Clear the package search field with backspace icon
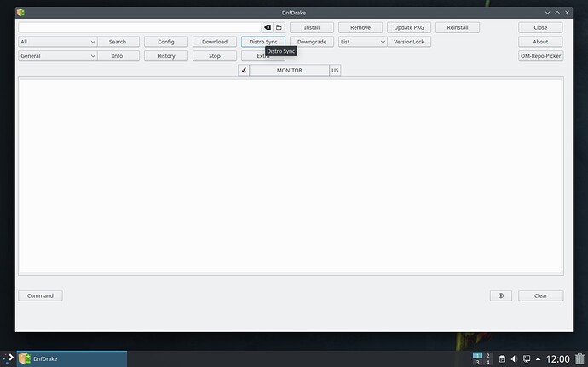The image size is (588, 367). pos(268,27)
